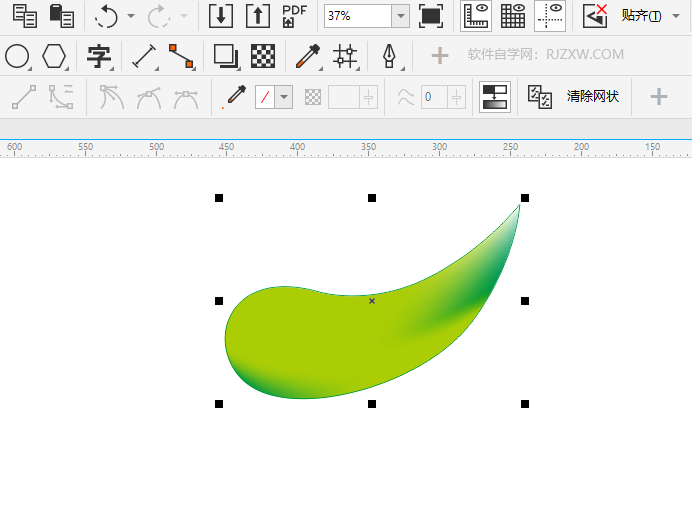Image resolution: width=692 pixels, height=525 pixels.
Task: Toggle the show rulers button
Action: pyautogui.click(x=475, y=16)
